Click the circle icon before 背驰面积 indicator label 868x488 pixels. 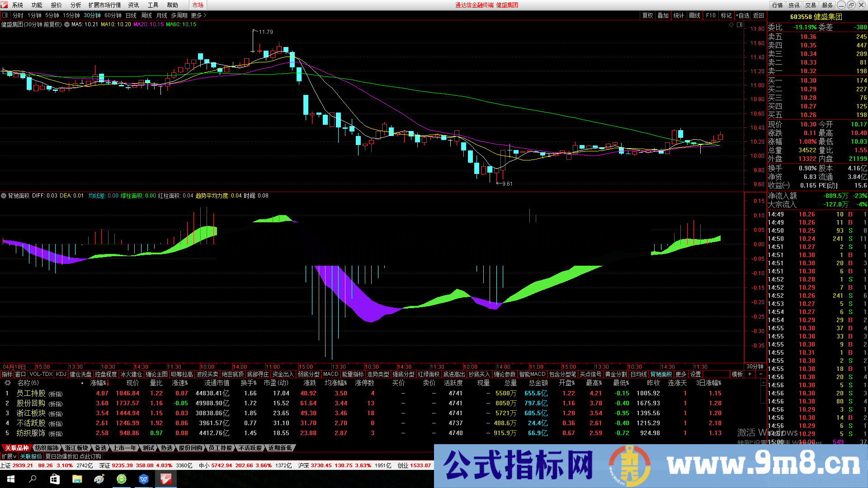(4, 196)
